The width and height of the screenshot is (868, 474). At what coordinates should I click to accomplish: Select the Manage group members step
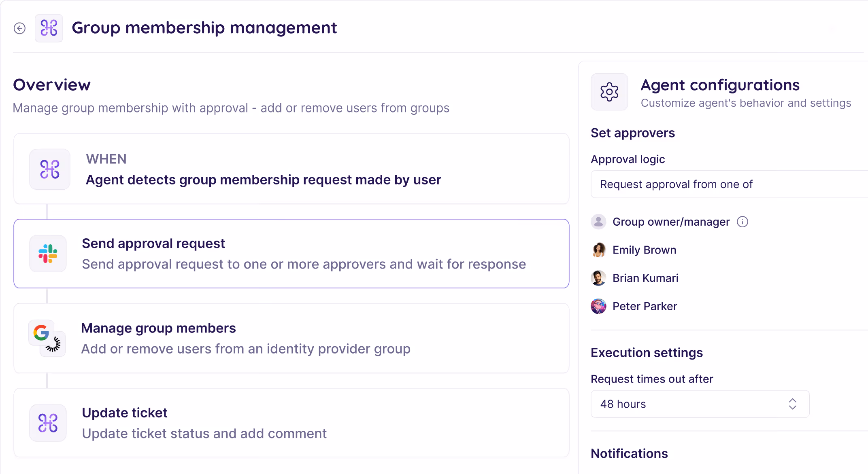pos(291,338)
